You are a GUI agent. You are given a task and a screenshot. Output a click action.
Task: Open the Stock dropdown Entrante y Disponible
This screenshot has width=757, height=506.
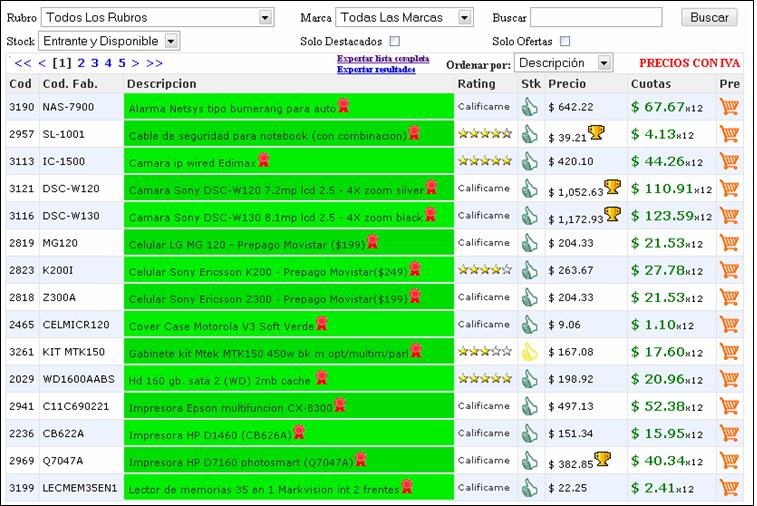(x=109, y=41)
